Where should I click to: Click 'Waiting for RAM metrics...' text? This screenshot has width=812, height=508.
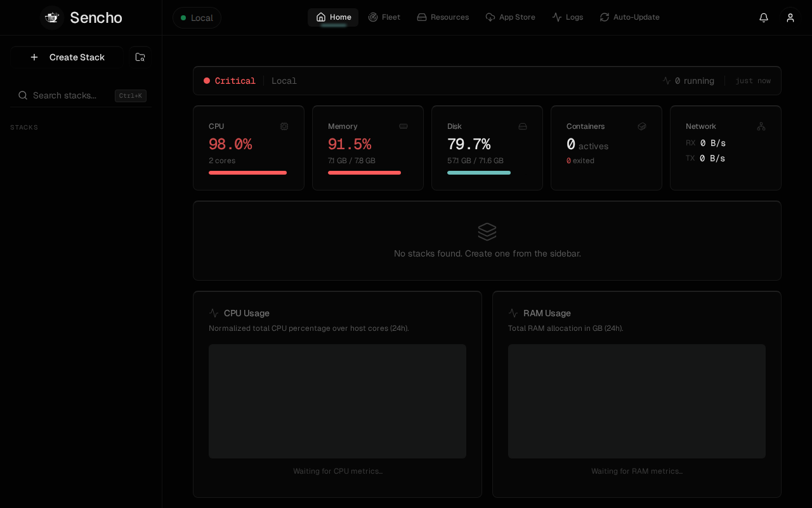[x=637, y=471]
